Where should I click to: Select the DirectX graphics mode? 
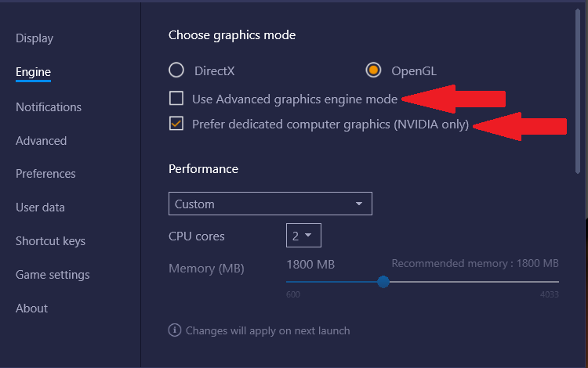point(176,70)
